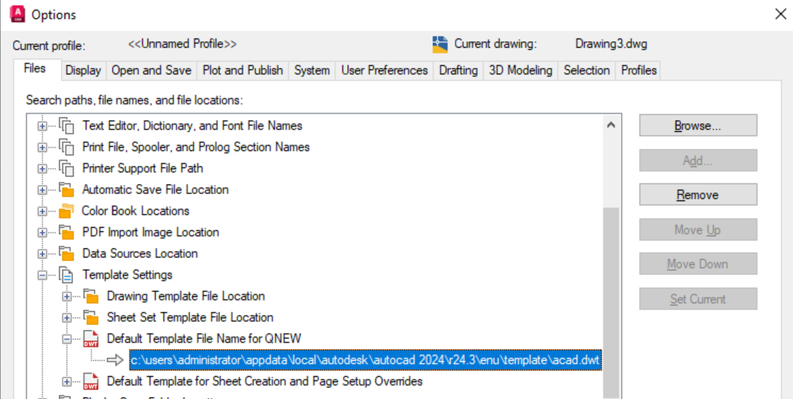Click the Browse... button

[x=698, y=125]
